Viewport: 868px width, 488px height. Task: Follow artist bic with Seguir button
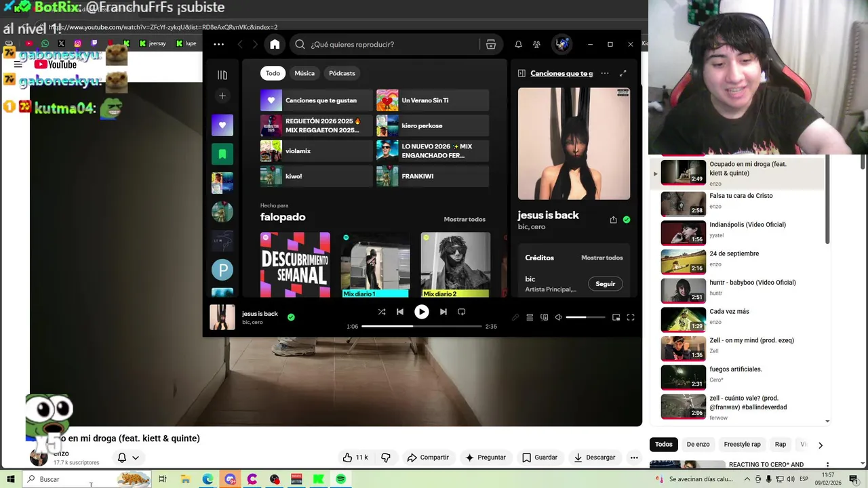pos(605,284)
